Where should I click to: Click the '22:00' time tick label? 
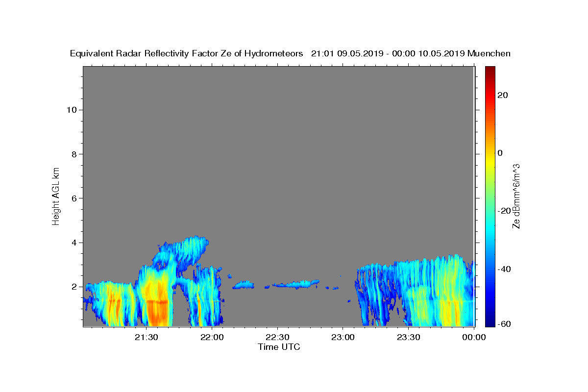pyautogui.click(x=212, y=337)
